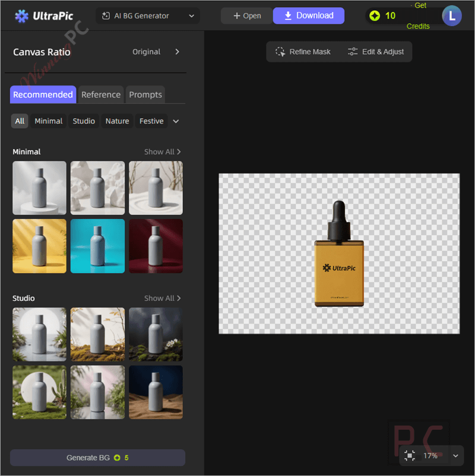Pick the Studio green grass disc background
475x476 pixels.
pyautogui.click(x=39, y=392)
